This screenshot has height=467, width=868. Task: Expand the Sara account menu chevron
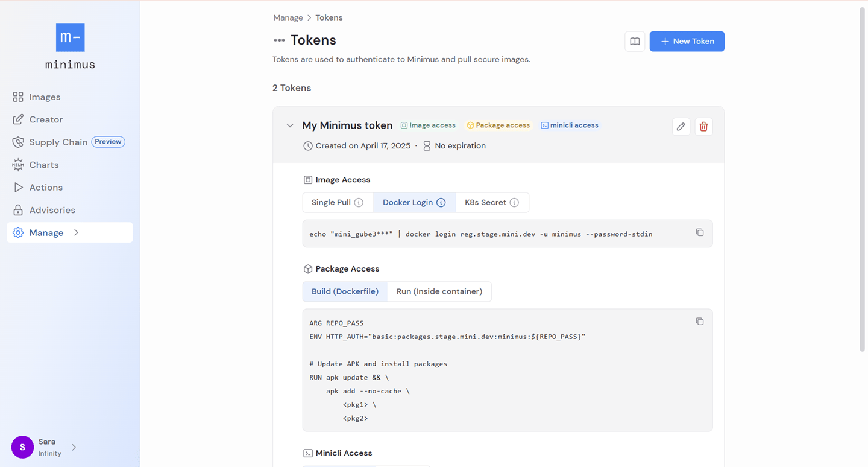[74, 448]
